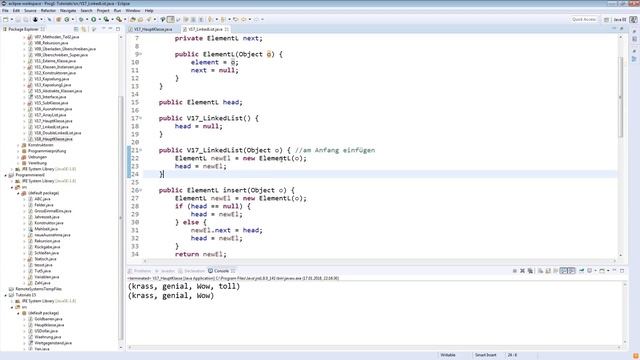Image resolution: width=640 pixels, height=360 pixels.
Task: Toggle Link with Editor in Package Explorer
Action: (84, 29)
